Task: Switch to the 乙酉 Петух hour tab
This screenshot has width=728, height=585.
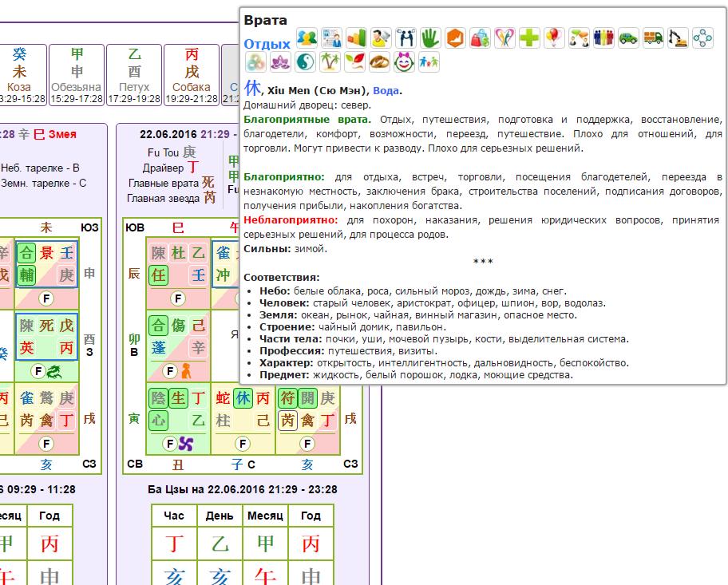Action: click(134, 75)
